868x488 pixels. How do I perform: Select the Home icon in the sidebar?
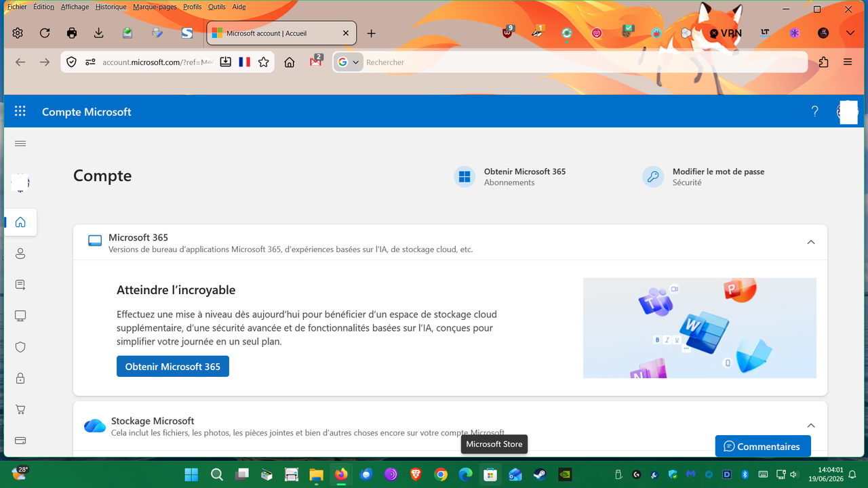(20, 222)
